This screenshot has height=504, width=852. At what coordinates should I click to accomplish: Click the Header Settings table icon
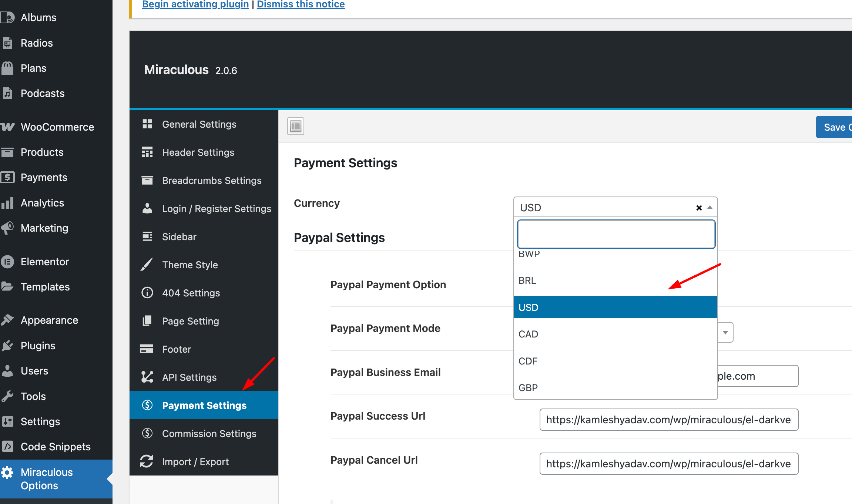pos(147,152)
